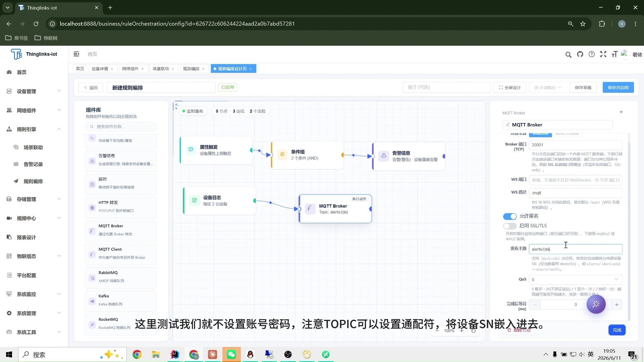Close the MQTT Broker config panel
Screen dimensions: 644x362
point(621,112)
